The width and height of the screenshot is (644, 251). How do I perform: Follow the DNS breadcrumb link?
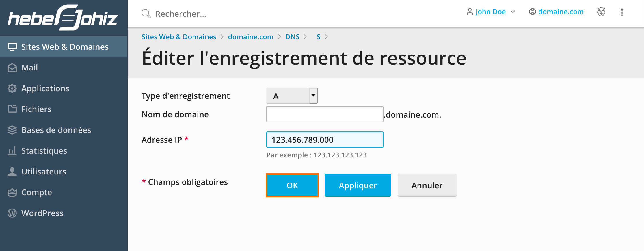pos(292,37)
